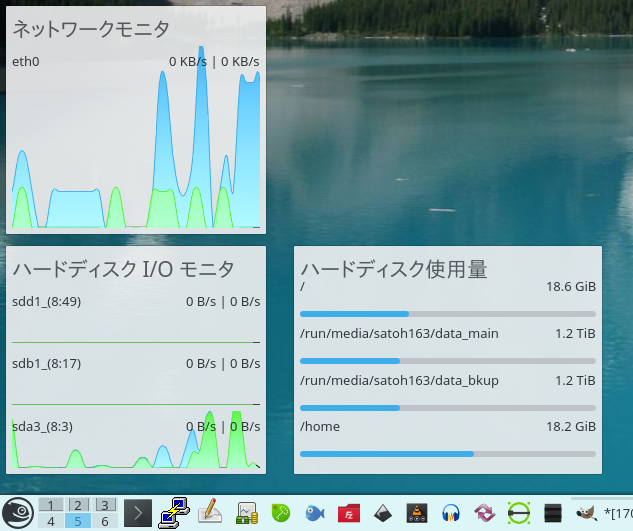
Task: Click the sdb1 '0 B/s | 0 B/s' rate
Action: (x=223, y=364)
